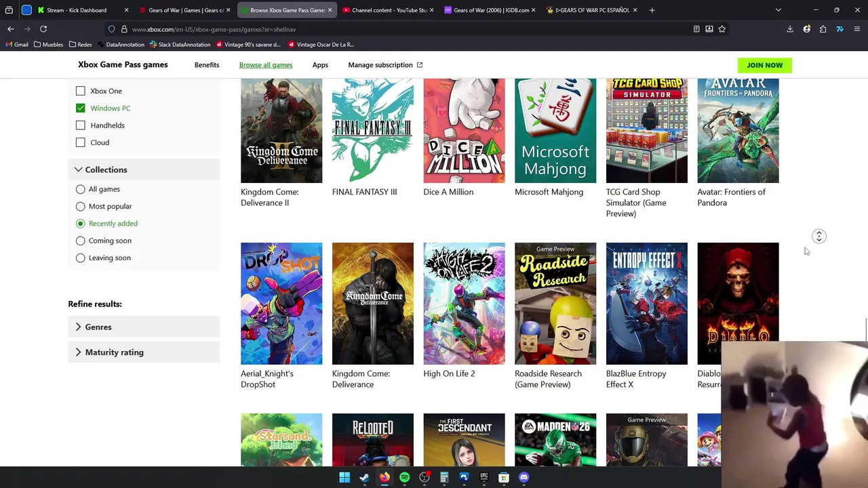Click the padlock site information icon

pyautogui.click(x=124, y=29)
